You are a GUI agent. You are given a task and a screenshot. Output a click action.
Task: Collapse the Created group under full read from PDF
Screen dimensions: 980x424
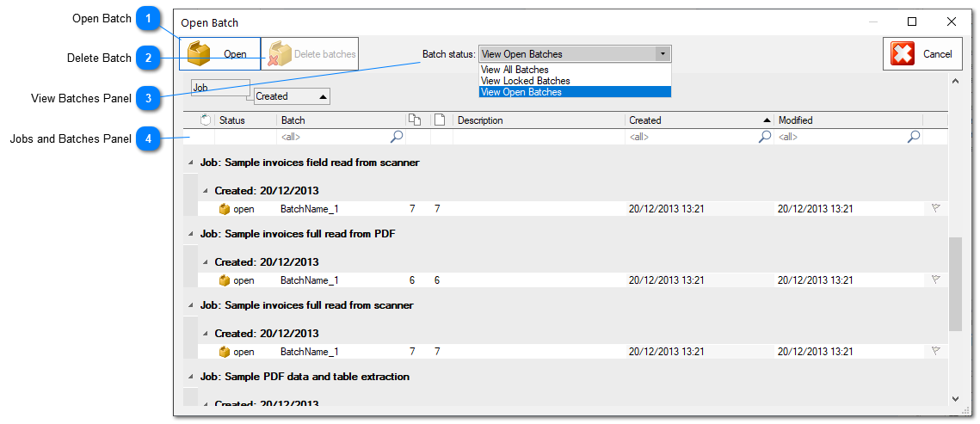(x=205, y=261)
